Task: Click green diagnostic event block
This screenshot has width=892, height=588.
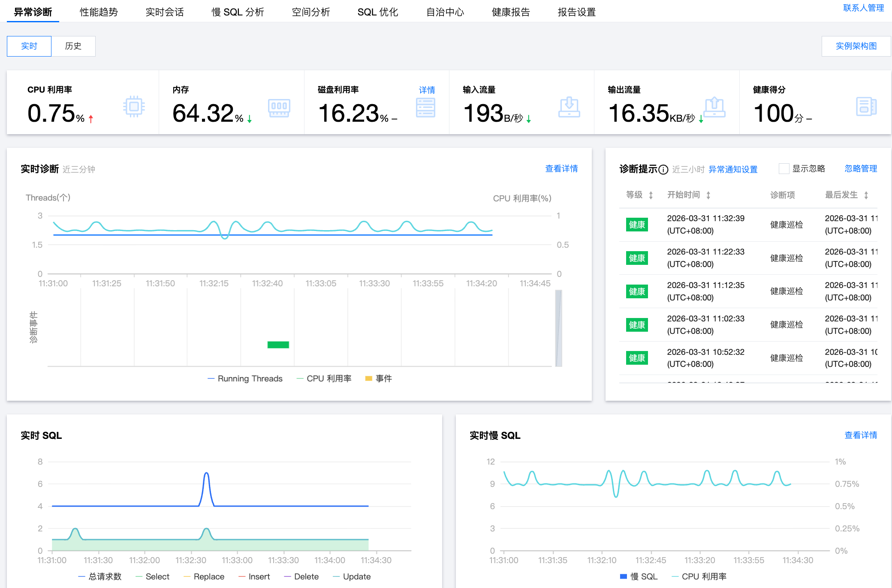Action: pyautogui.click(x=278, y=345)
